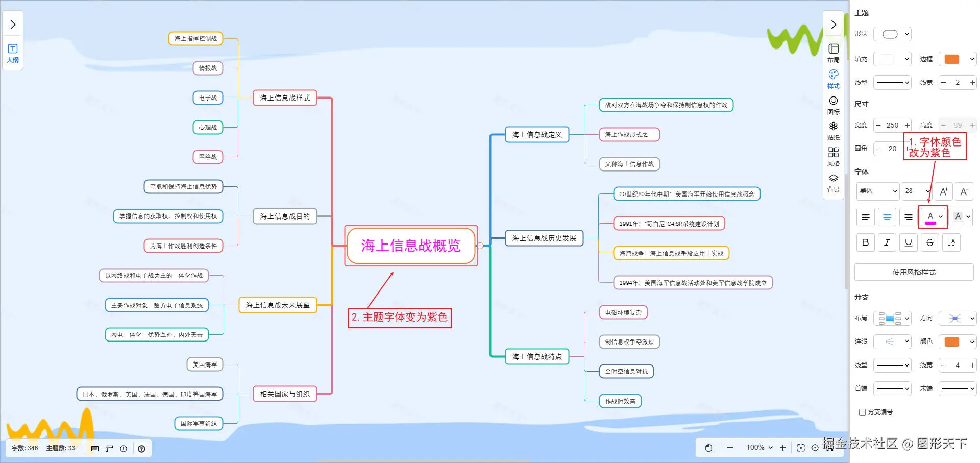The image size is (980, 463).
Task: Open the 末端 line end dropdown
Action: click(958, 388)
